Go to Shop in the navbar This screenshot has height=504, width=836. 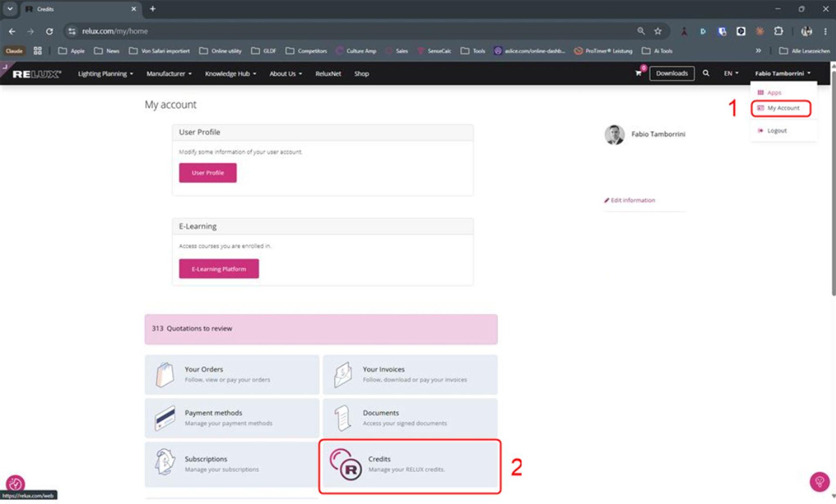click(x=361, y=74)
